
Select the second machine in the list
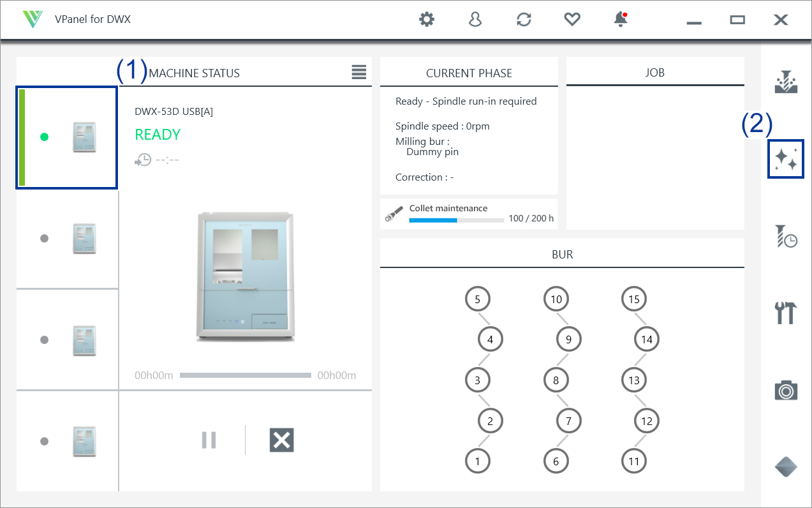coord(67,239)
